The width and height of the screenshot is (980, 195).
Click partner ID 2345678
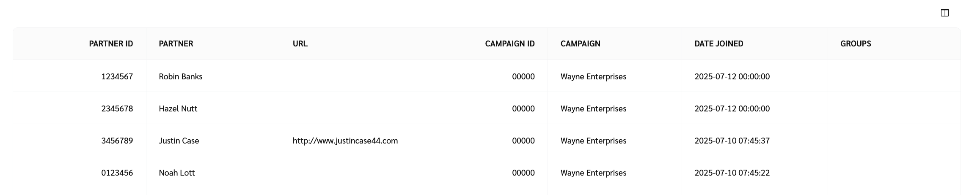(117, 109)
